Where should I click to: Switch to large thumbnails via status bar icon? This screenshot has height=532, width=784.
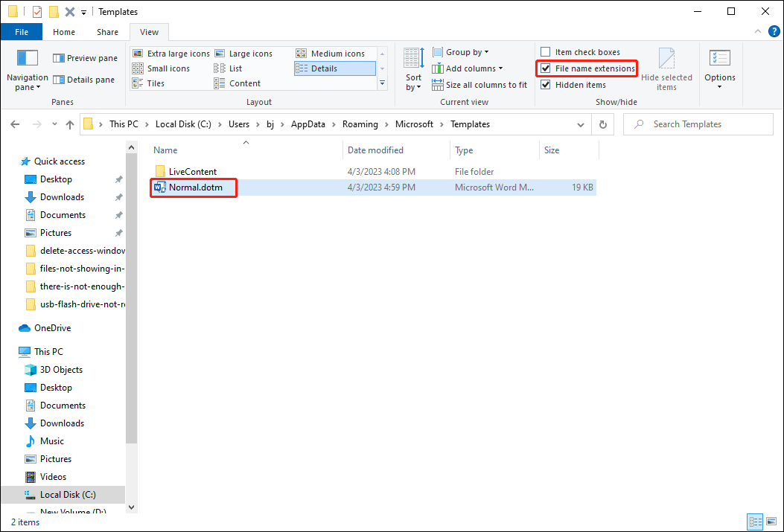click(x=771, y=522)
